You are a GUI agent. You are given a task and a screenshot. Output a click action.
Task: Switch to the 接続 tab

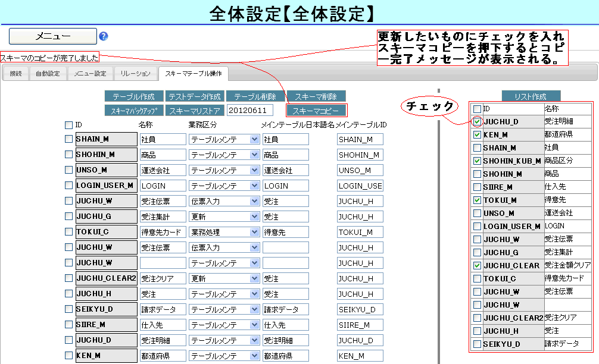(x=15, y=74)
